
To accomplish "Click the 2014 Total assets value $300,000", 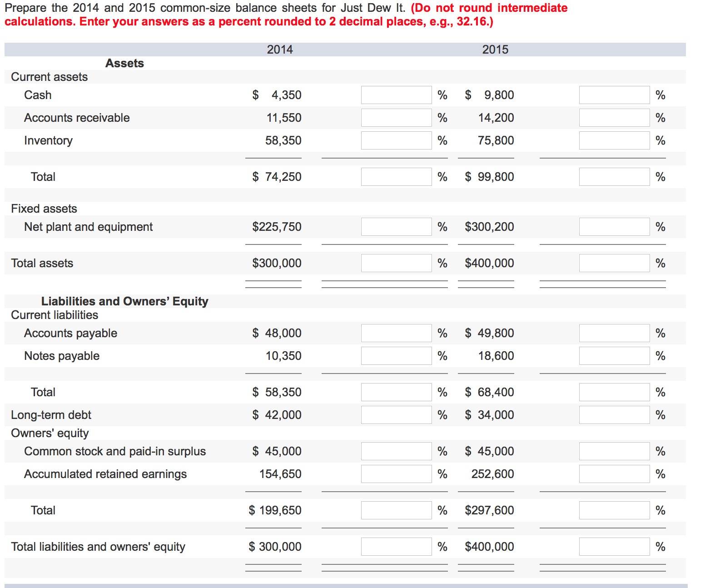I will [x=277, y=263].
